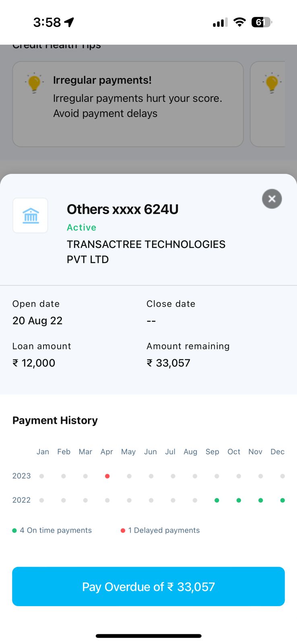Image resolution: width=297 pixels, height=644 pixels.
Task: Select the red April 2023 delayed payment dot
Action: 107,476
